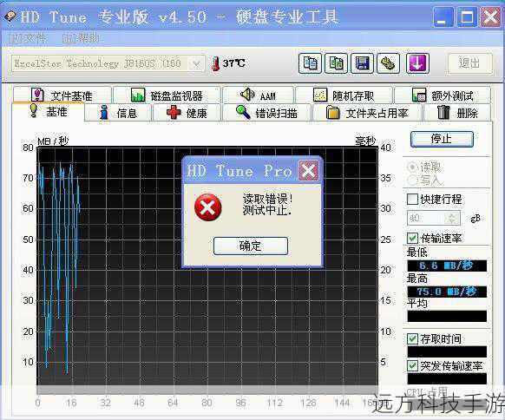Click the copy screenshot toolbar icon
505x420 pixels.
[336, 63]
